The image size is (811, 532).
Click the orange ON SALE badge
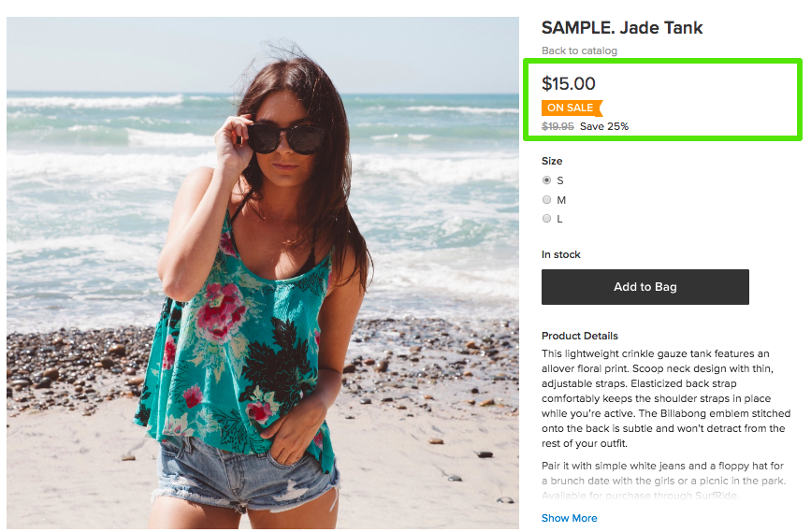click(x=571, y=108)
